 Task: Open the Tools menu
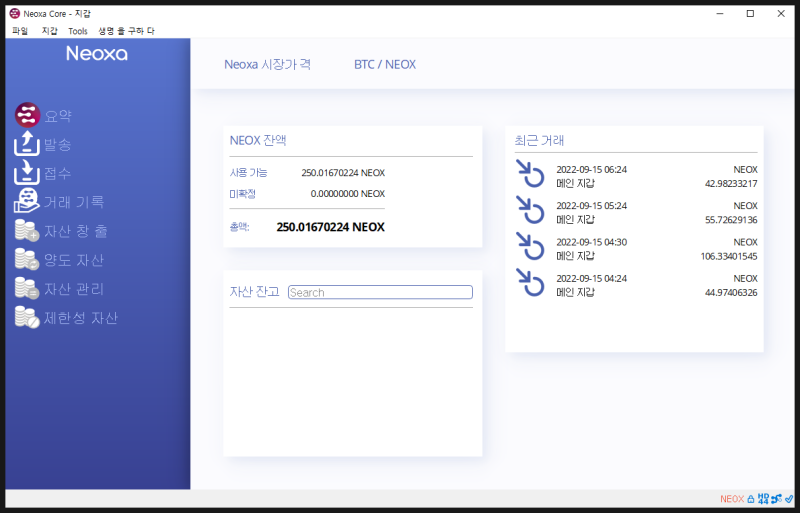(x=78, y=31)
